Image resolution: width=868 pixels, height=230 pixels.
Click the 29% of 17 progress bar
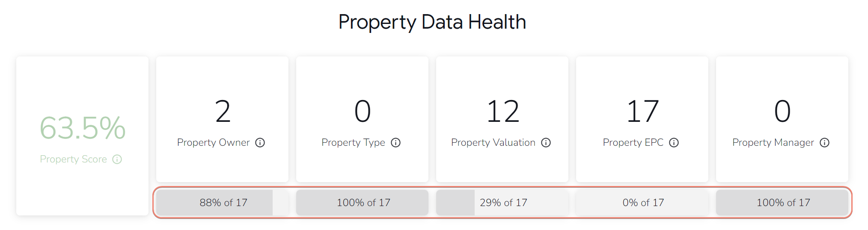[x=502, y=203]
